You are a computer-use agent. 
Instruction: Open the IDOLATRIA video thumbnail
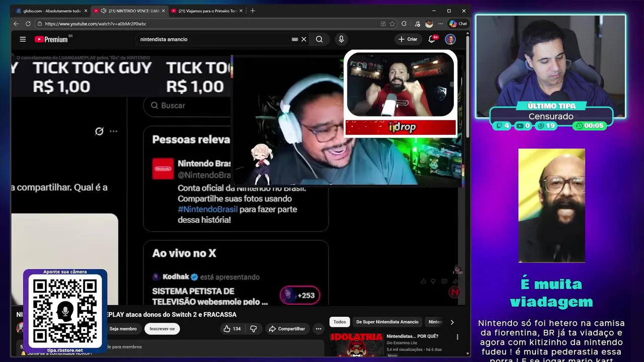[357, 344]
